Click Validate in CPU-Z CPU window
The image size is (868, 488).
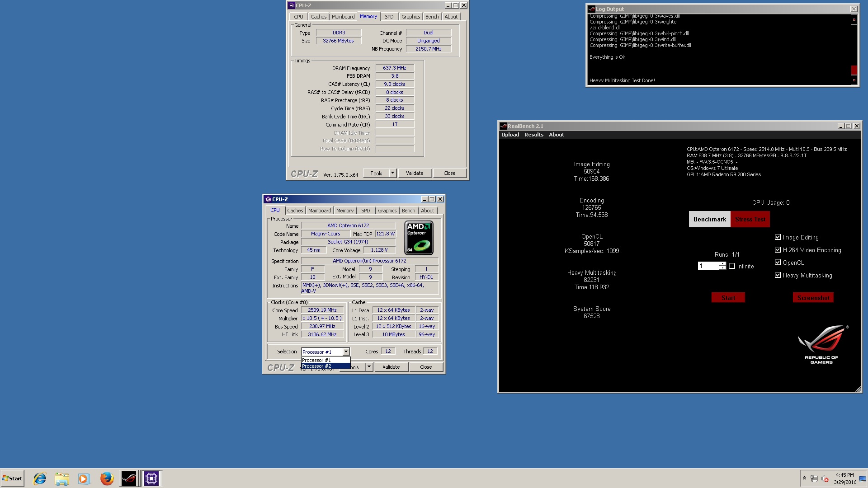pyautogui.click(x=391, y=367)
